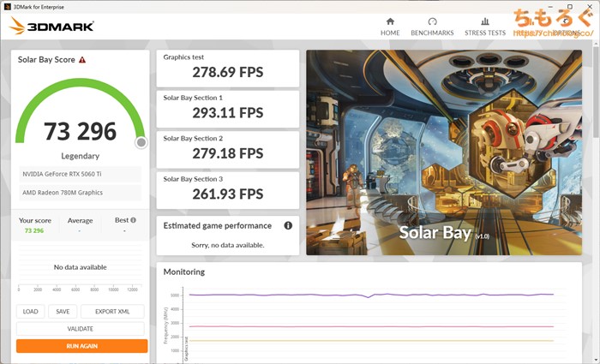
Task: Click the AMD Radeon 780M Graphics entry
Action: 81,193
